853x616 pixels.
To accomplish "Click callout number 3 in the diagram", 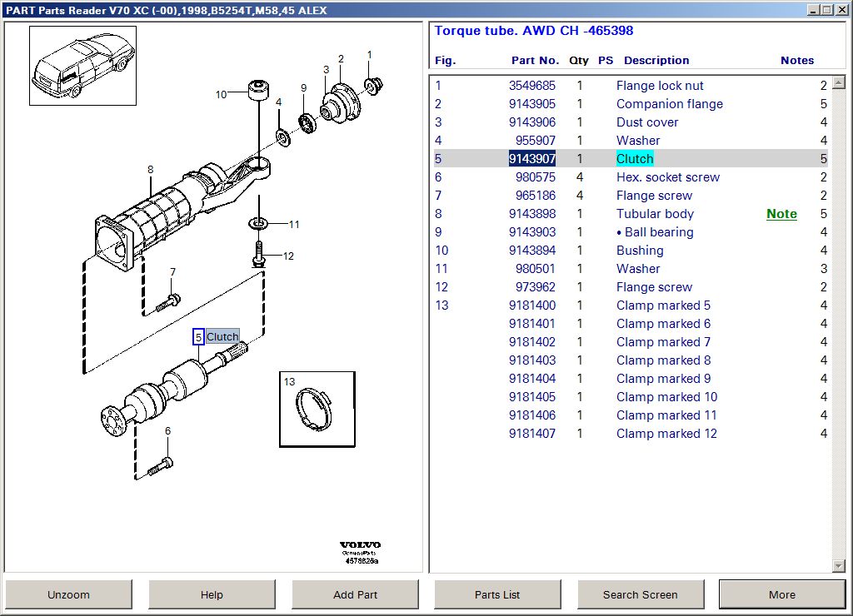I will click(x=326, y=70).
